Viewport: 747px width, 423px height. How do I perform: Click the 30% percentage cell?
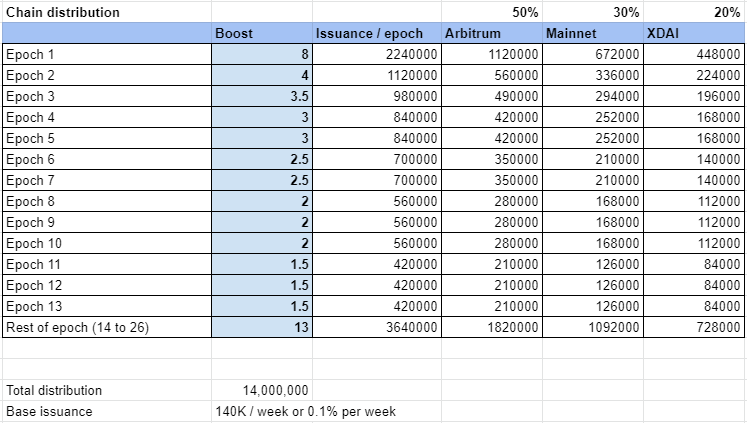point(593,12)
